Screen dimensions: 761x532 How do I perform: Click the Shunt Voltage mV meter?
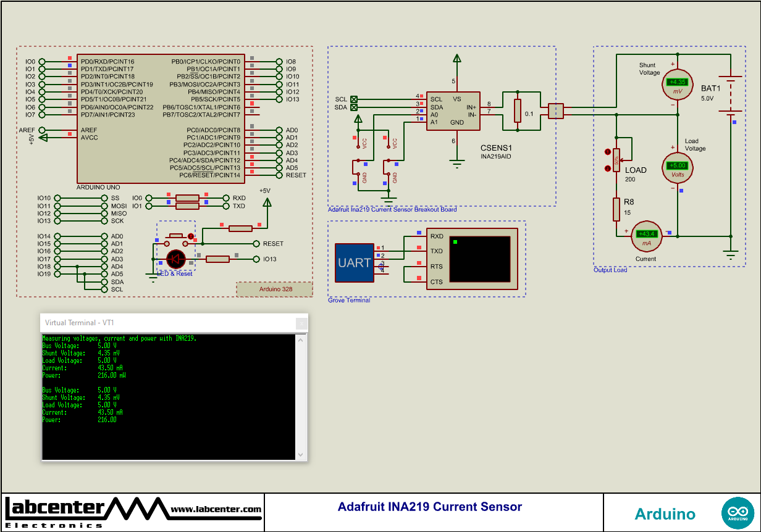pyautogui.click(x=678, y=85)
